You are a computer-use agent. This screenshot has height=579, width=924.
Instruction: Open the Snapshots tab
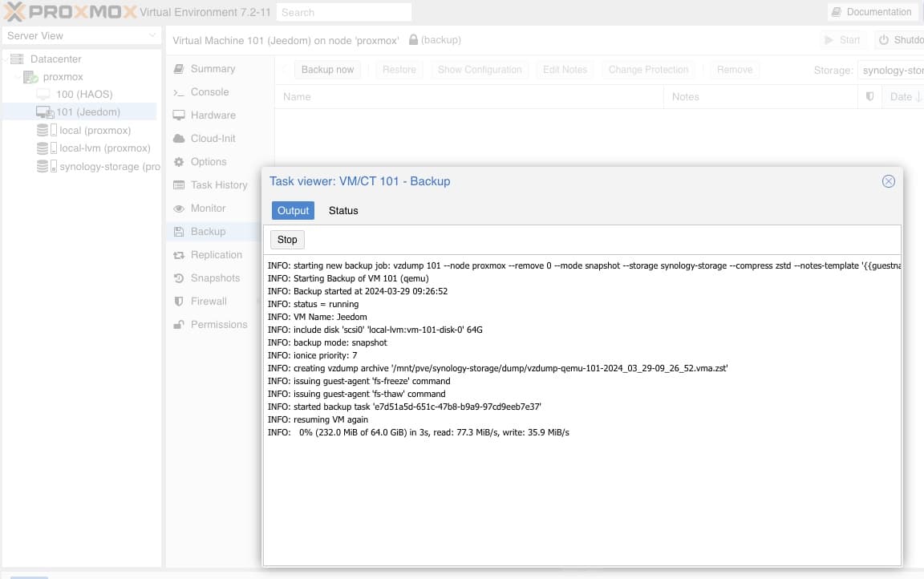[215, 278]
